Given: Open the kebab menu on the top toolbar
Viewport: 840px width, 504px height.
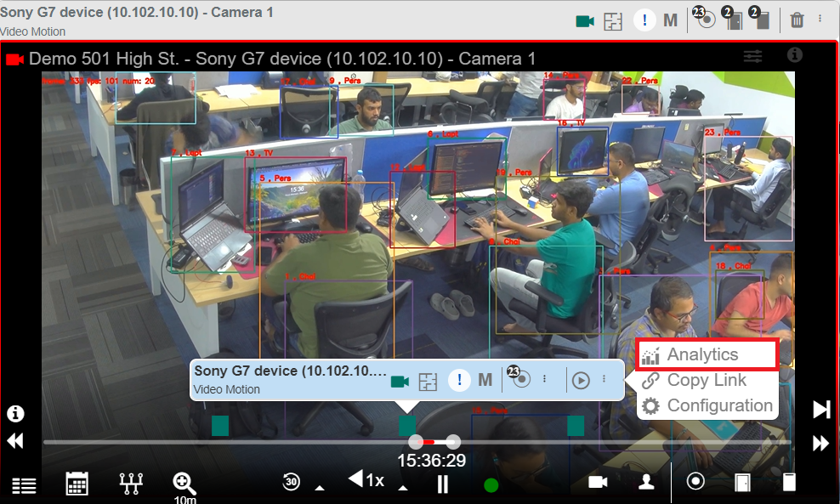Looking at the screenshot, I should 819,19.
